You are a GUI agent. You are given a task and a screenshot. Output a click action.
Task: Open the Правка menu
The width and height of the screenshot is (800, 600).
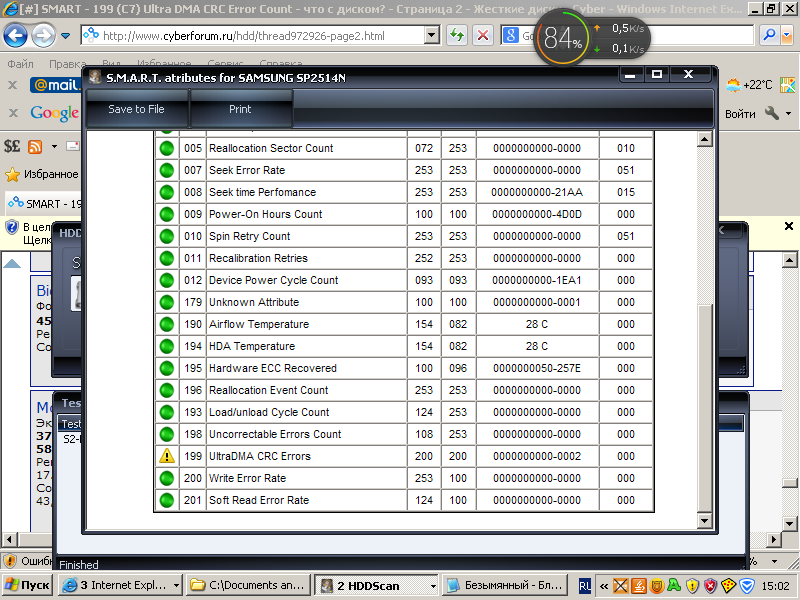[x=68, y=63]
